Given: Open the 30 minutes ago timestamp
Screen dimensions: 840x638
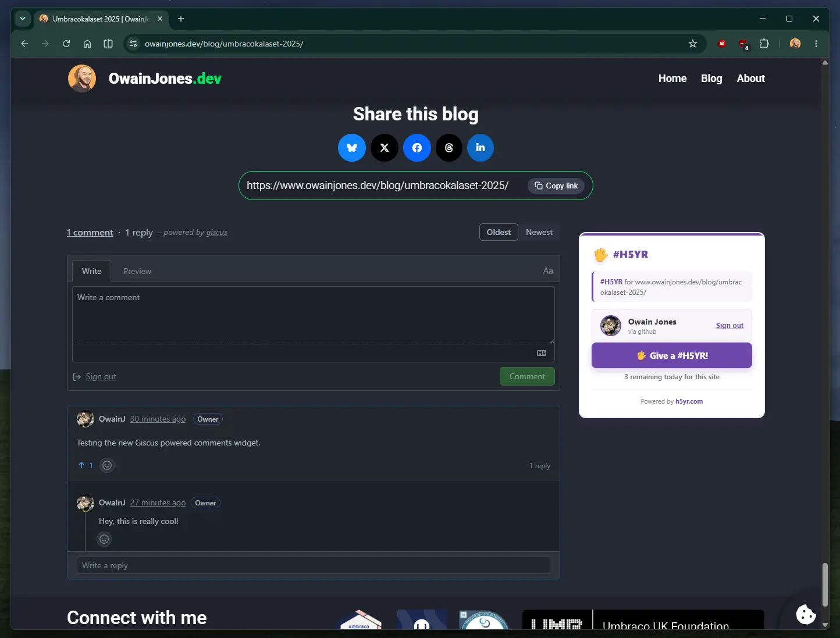Looking at the screenshot, I should [158, 419].
